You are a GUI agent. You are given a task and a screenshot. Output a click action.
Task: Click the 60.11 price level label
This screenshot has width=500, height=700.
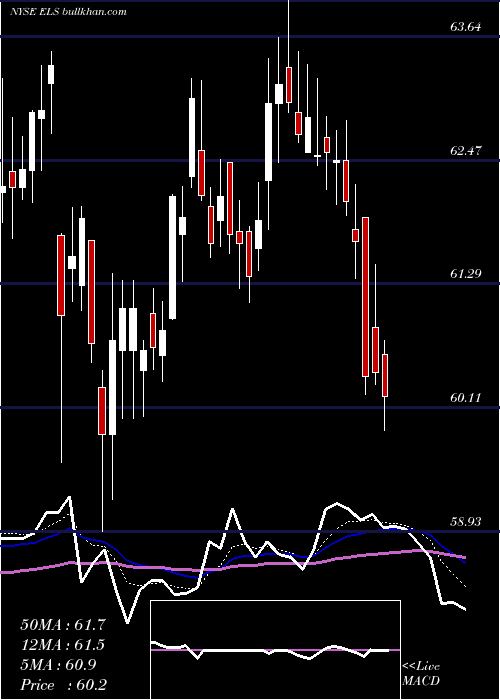click(x=466, y=397)
